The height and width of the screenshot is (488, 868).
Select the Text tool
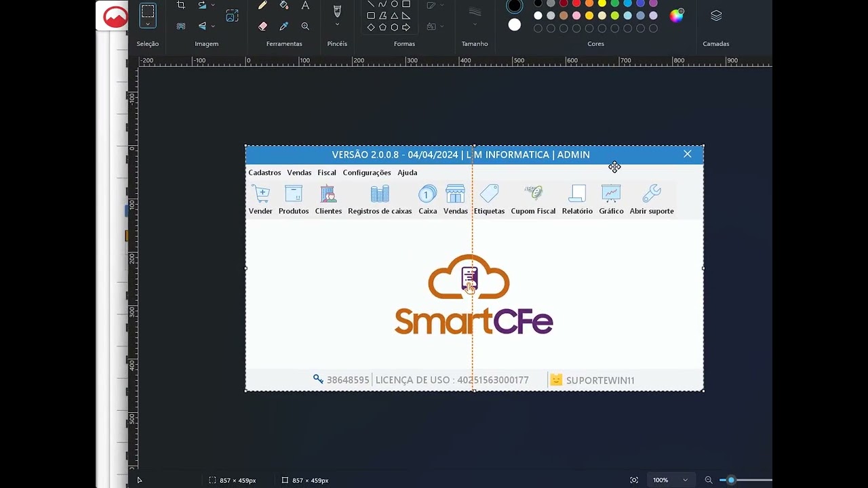tap(305, 5)
